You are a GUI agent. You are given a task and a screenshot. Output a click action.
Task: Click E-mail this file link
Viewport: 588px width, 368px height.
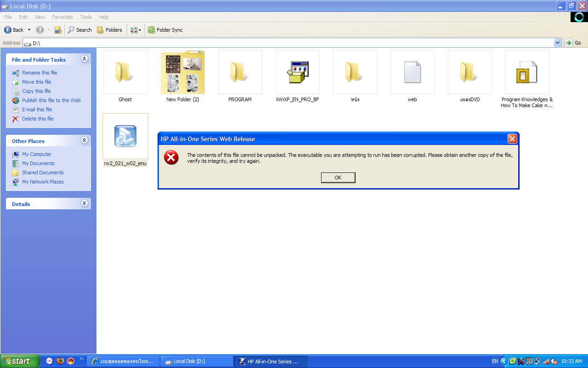click(x=37, y=109)
